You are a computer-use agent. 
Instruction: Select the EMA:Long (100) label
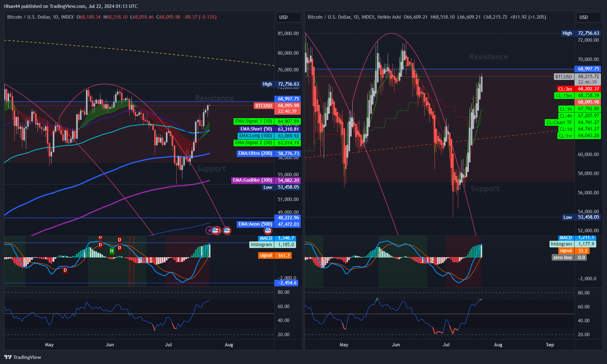[255, 136]
